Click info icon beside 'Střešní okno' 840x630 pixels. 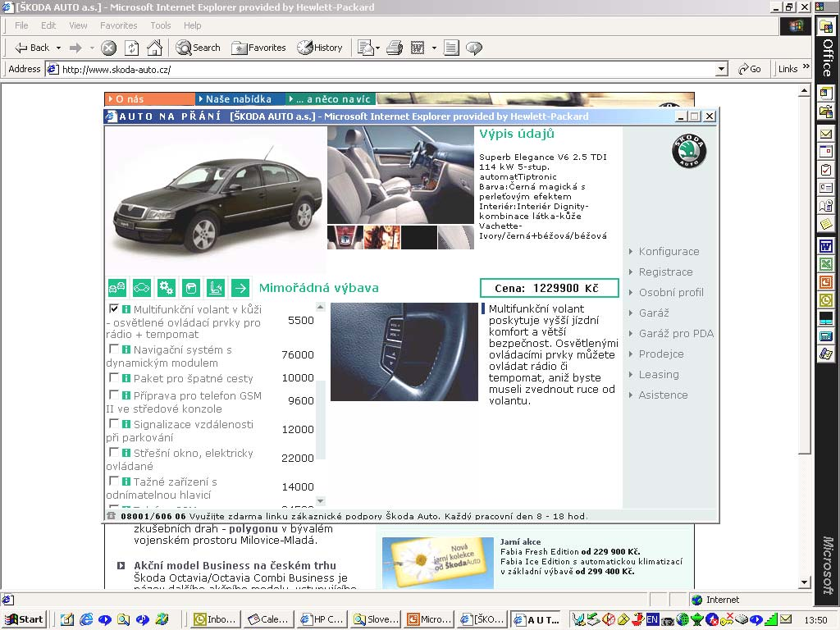pyautogui.click(x=126, y=453)
